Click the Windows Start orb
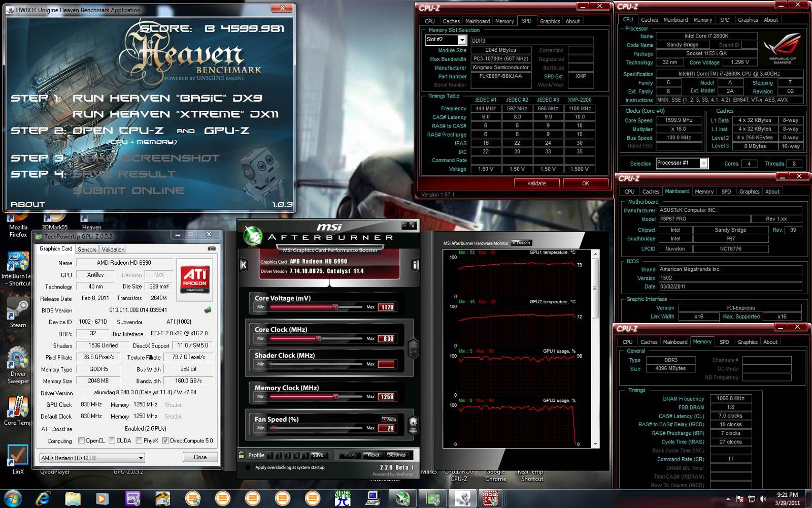This screenshot has height=508, width=812. coord(13,498)
